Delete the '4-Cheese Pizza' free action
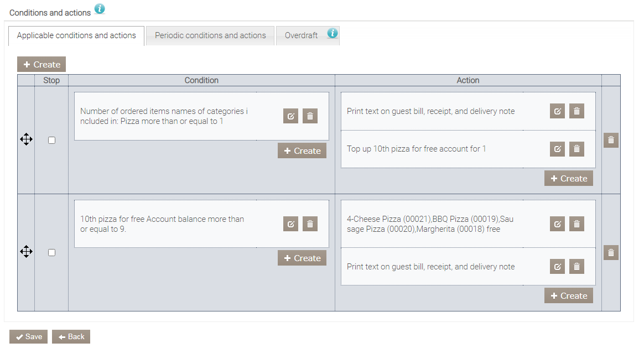This screenshot has width=644, height=348. 577,224
